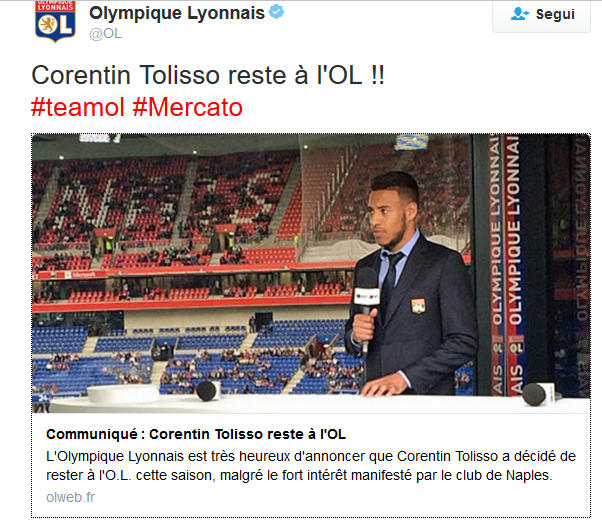Click the OL crest on the player's jacket
The height and width of the screenshot is (532, 602).
tap(418, 306)
